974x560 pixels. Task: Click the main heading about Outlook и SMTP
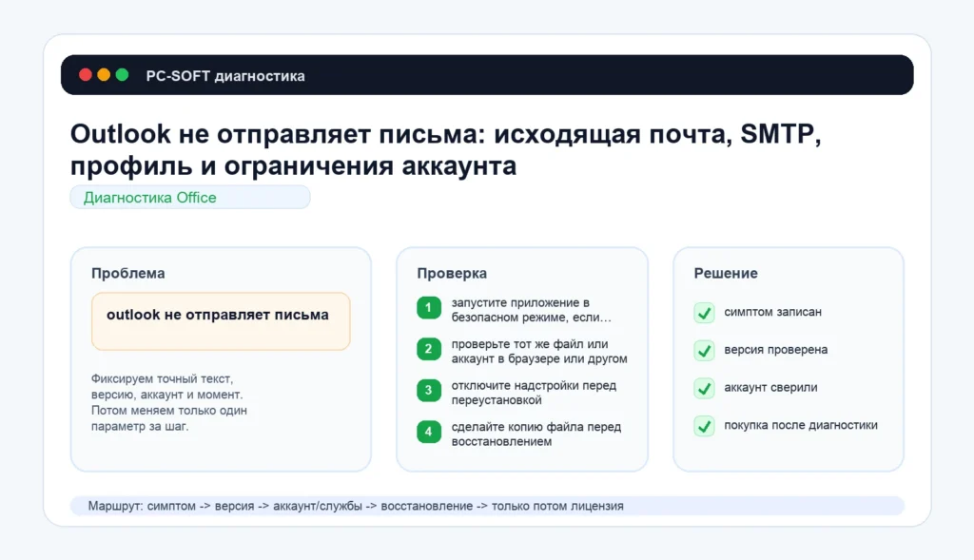(445, 149)
